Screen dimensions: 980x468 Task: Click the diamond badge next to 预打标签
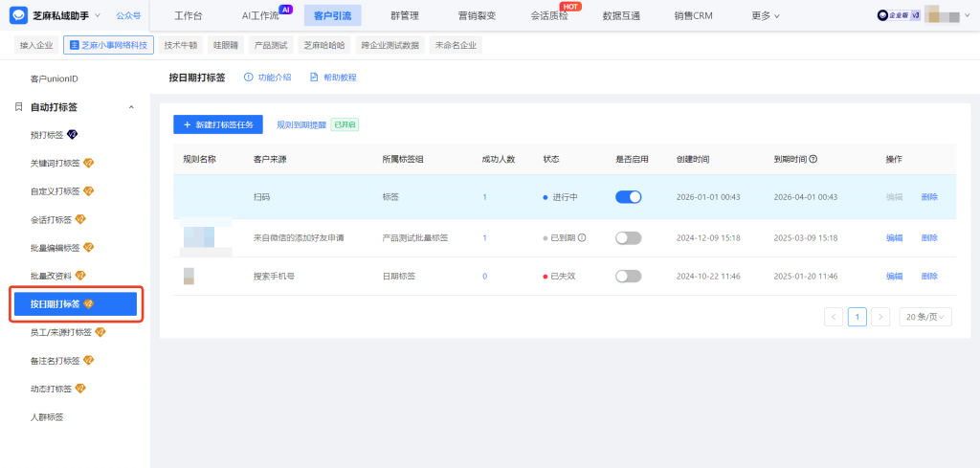tap(73, 134)
